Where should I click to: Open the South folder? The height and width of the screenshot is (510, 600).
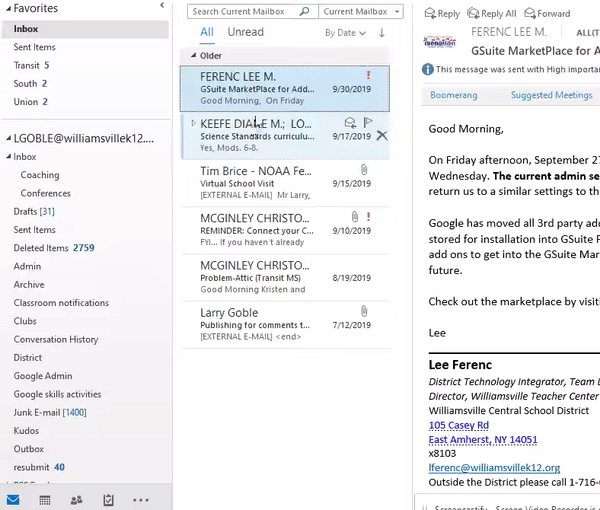point(30,84)
